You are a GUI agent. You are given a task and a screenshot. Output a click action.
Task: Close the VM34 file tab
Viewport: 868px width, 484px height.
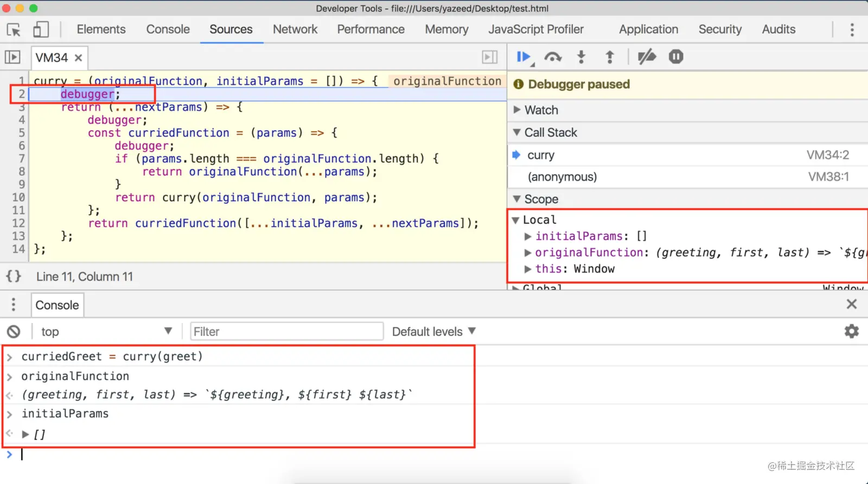click(x=78, y=57)
